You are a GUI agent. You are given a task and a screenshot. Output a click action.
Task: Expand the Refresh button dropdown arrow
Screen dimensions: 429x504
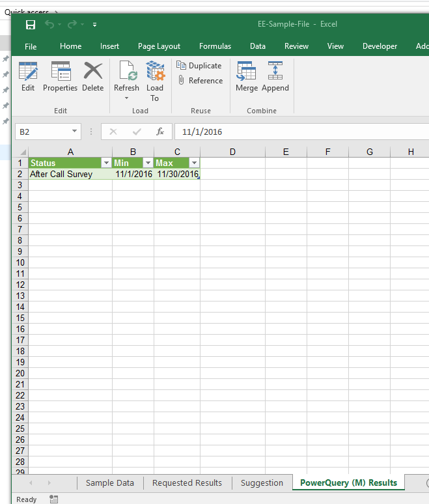click(x=126, y=98)
